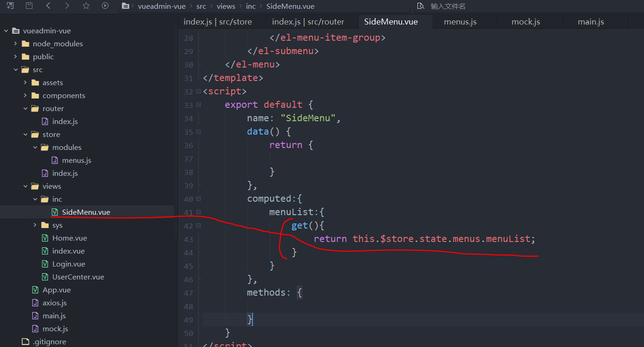The image size is (644, 347).
Task: Select the SideMenu.vue editor tab
Action: (x=395, y=22)
